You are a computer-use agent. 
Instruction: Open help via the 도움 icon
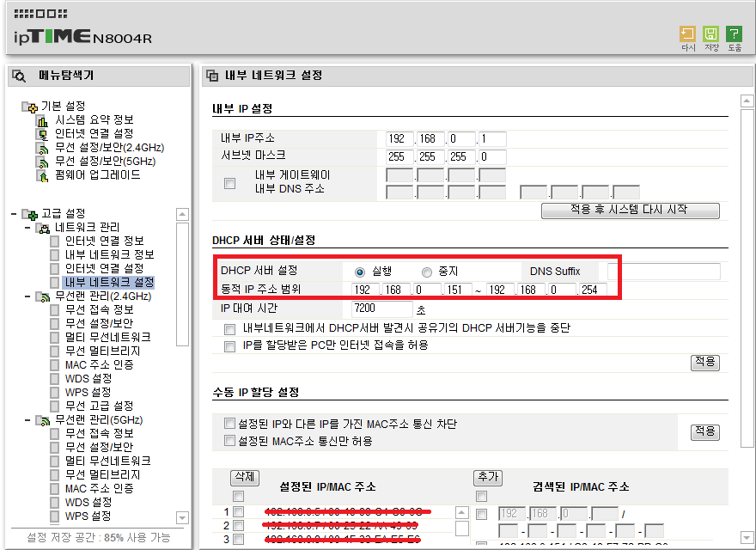pos(734,34)
